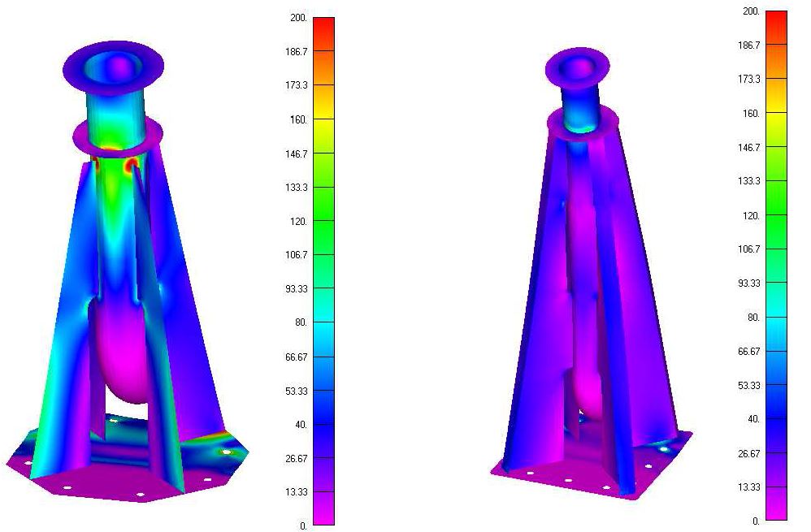This screenshot has height=532, width=811.
Task: Pick the magenta band of right color legend
Action: pyautogui.click(x=776, y=504)
